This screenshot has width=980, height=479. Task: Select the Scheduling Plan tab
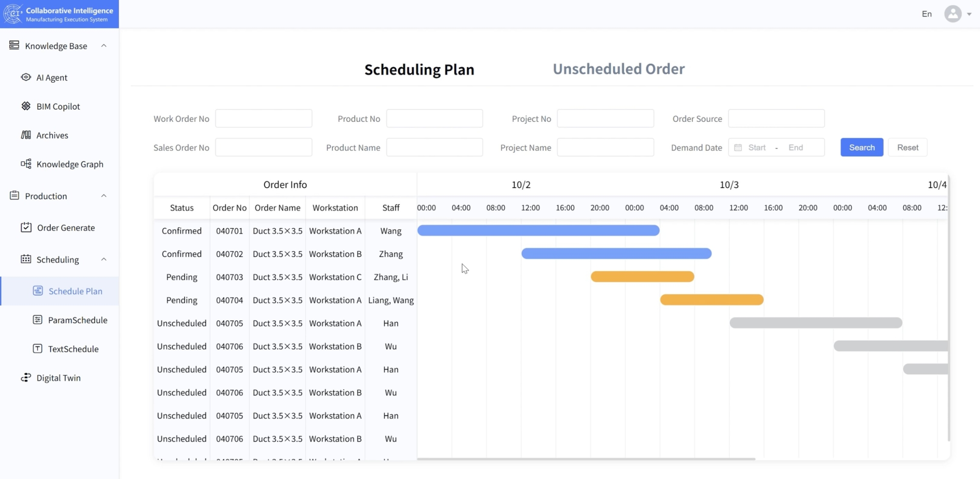point(419,69)
